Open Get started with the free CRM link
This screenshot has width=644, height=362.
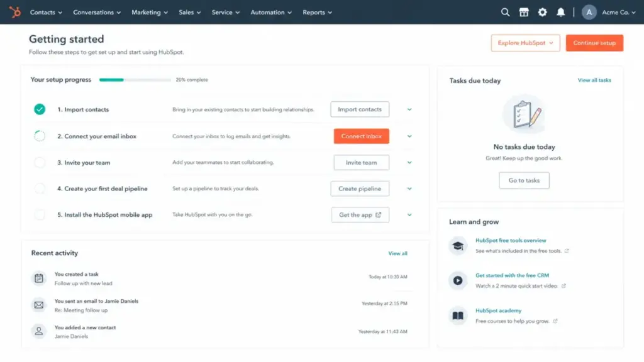[512, 275]
